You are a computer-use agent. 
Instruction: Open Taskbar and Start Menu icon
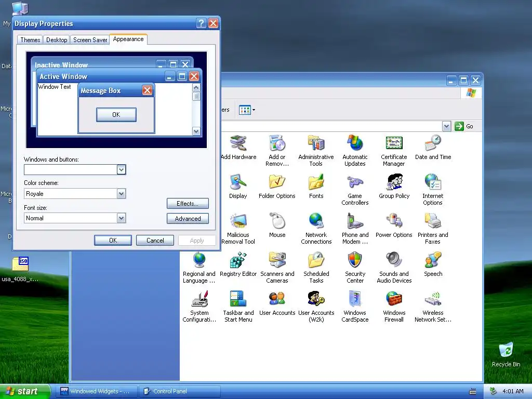tap(238, 307)
